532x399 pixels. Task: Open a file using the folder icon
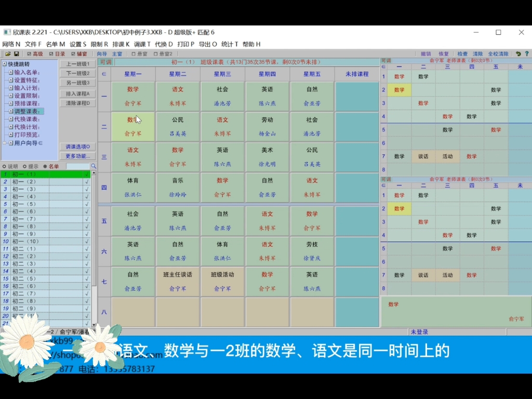(x=8, y=54)
